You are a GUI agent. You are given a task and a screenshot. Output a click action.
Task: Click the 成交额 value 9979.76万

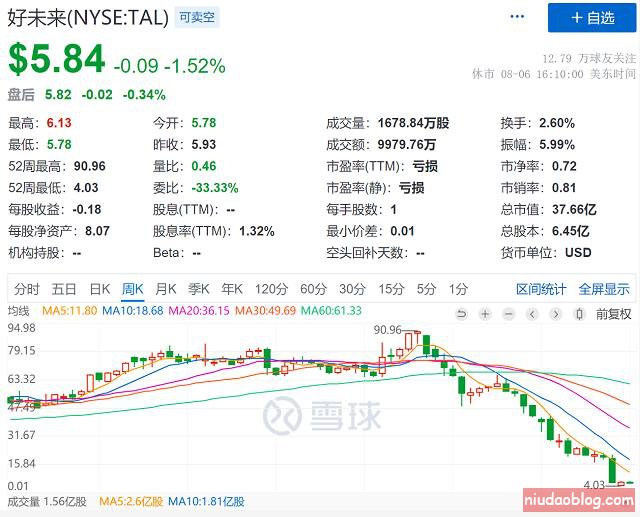[407, 144]
